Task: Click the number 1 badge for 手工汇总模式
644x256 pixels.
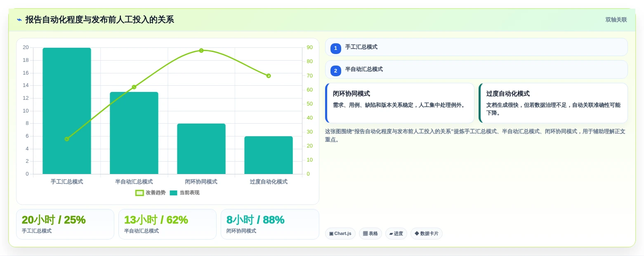Action: click(x=335, y=48)
